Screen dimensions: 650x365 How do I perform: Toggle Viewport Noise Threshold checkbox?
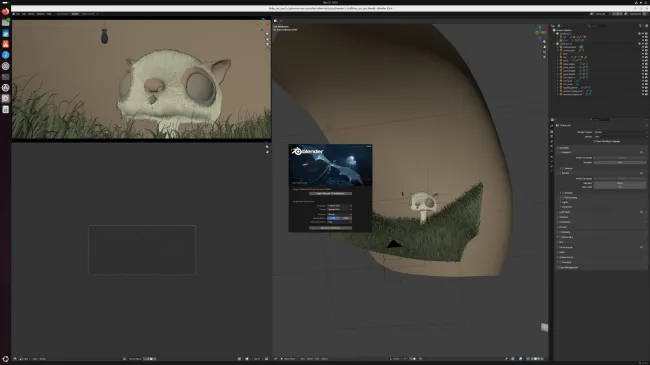[595, 158]
